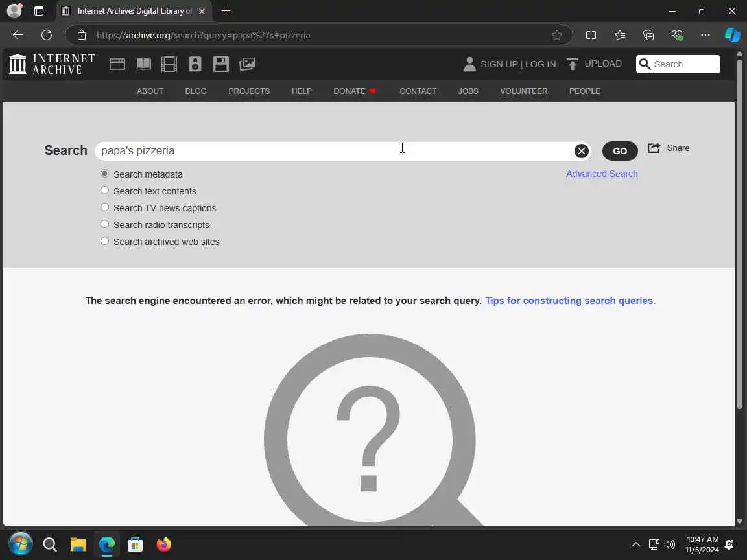Select Search TV news captions radio button
The image size is (747, 560).
click(x=104, y=207)
